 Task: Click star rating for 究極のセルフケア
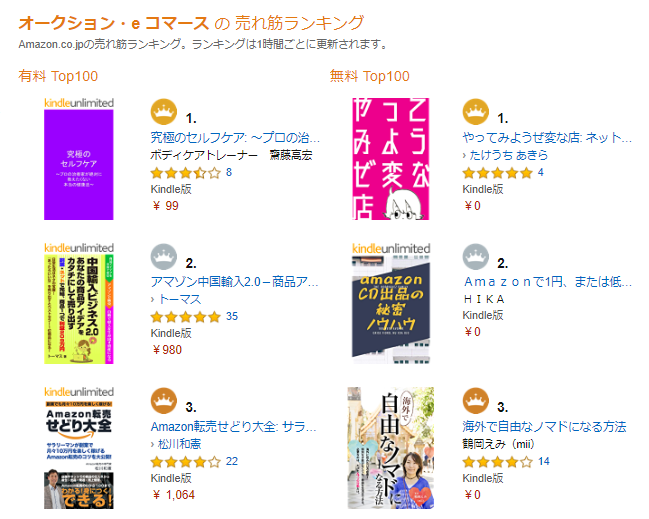tap(185, 173)
